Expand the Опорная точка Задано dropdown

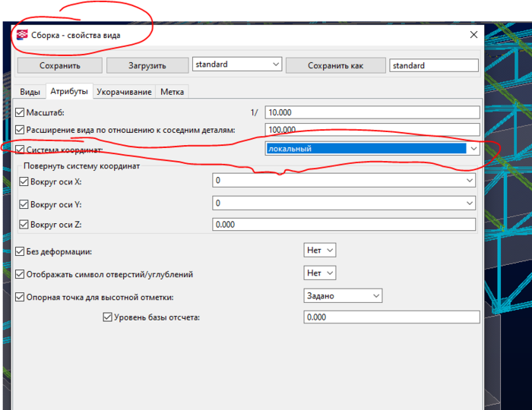pyautogui.click(x=343, y=295)
